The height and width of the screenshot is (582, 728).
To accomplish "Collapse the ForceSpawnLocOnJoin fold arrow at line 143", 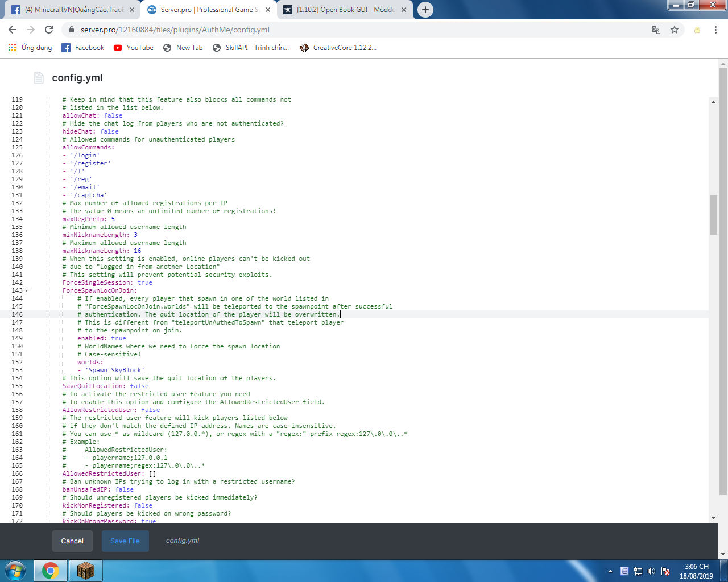I will [x=26, y=291].
